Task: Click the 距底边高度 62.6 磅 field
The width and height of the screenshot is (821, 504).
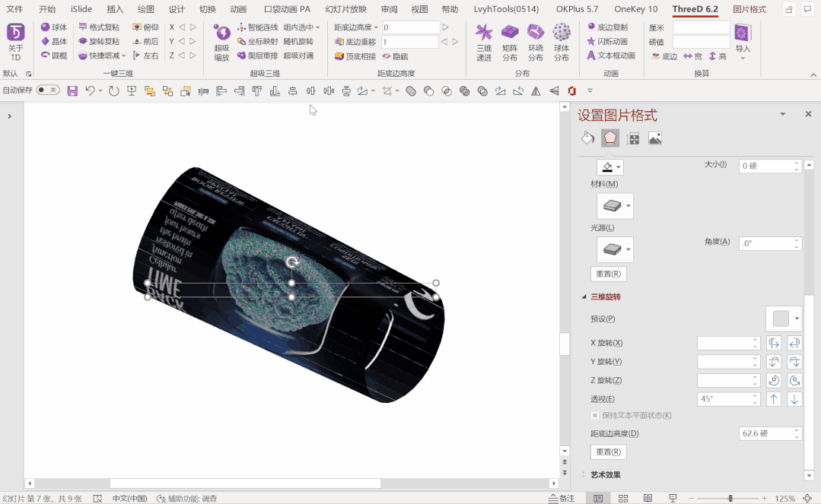Action: [770, 433]
